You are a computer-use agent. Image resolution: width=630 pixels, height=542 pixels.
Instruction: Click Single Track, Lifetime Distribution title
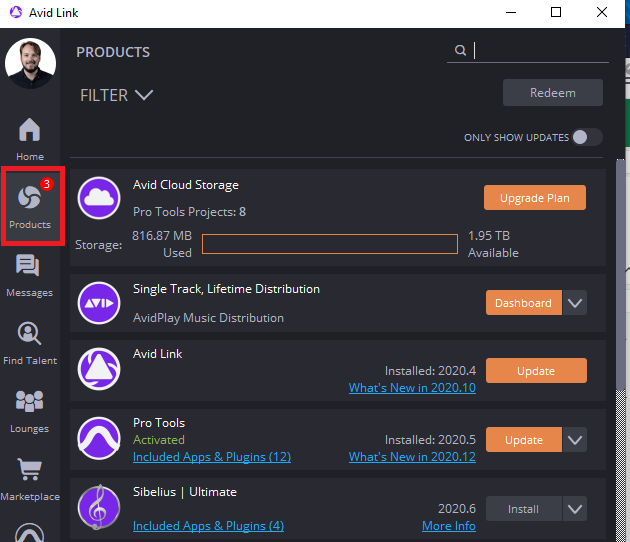click(x=226, y=289)
